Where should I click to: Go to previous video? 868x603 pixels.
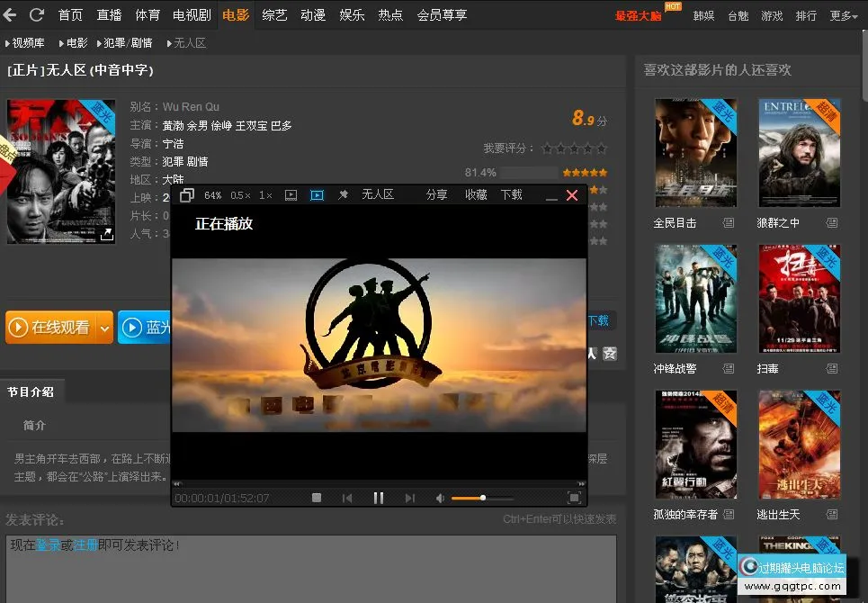coord(347,498)
